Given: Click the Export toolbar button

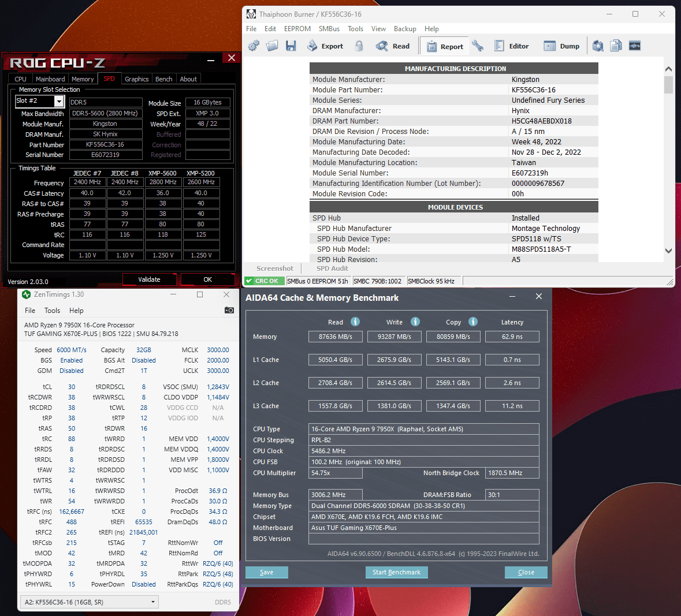Looking at the screenshot, I should pos(325,46).
